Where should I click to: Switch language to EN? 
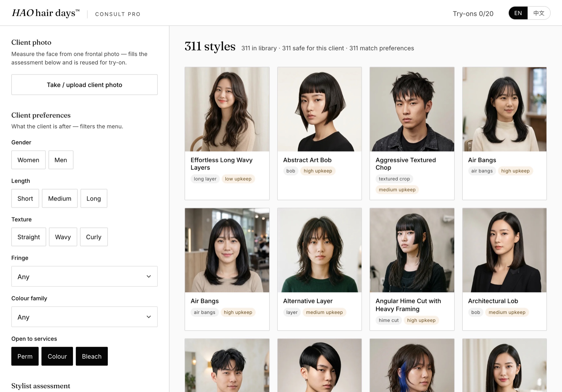coord(518,13)
